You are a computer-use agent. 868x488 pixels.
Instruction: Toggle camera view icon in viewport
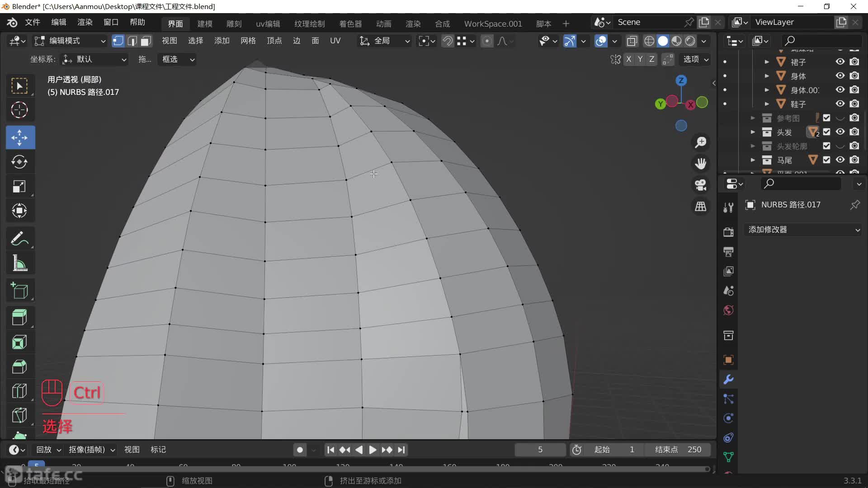(x=701, y=185)
